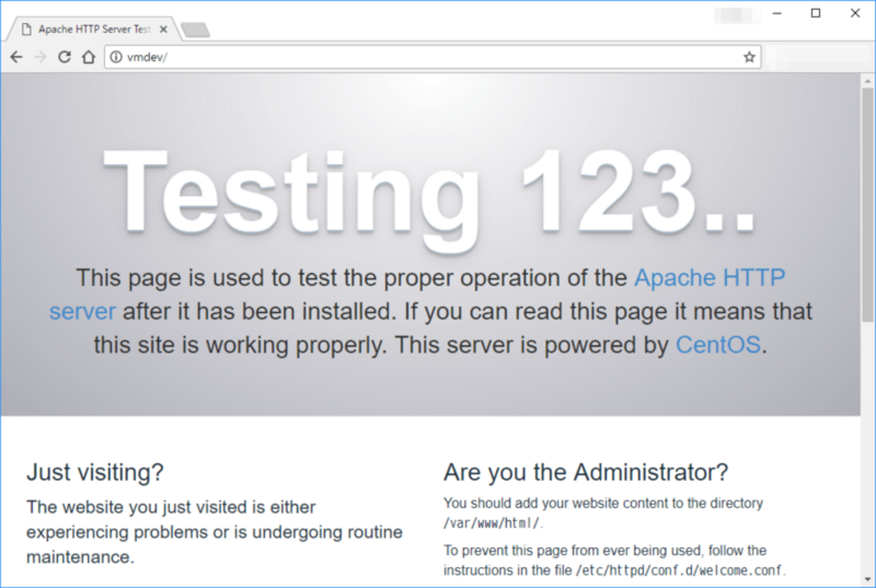Minimize the browser window

click(x=776, y=13)
